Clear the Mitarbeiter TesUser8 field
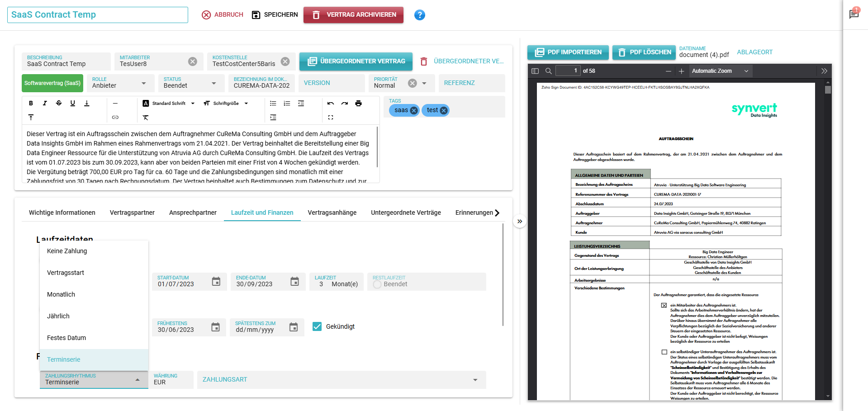Image resolution: width=868 pixels, height=411 pixels. pyautogui.click(x=193, y=61)
